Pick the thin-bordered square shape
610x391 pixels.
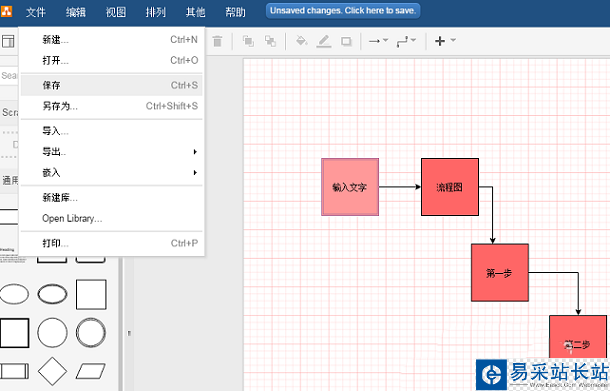(x=91, y=294)
